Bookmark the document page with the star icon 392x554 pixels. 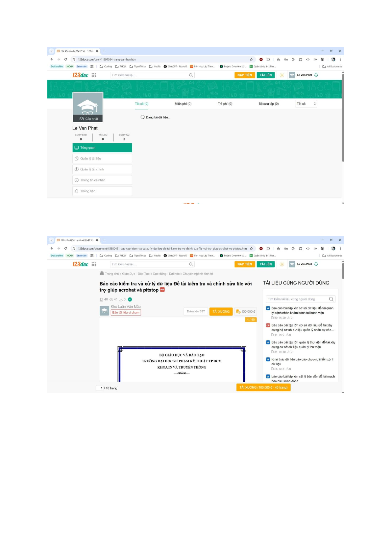[x=251, y=249]
